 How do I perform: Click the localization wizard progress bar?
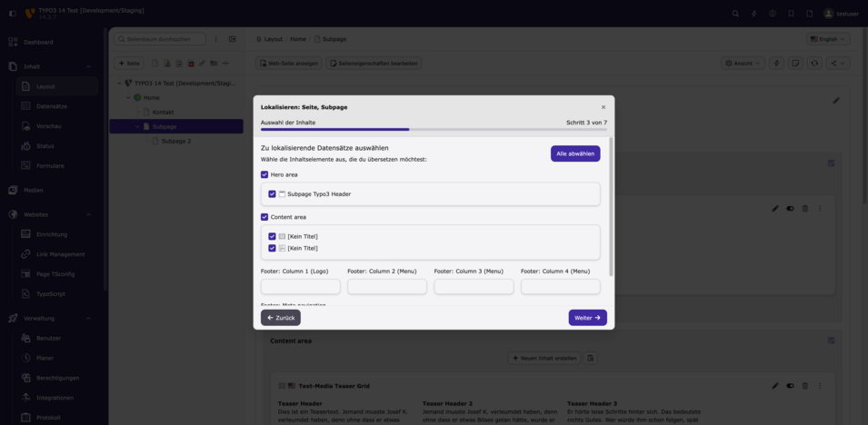(x=434, y=130)
